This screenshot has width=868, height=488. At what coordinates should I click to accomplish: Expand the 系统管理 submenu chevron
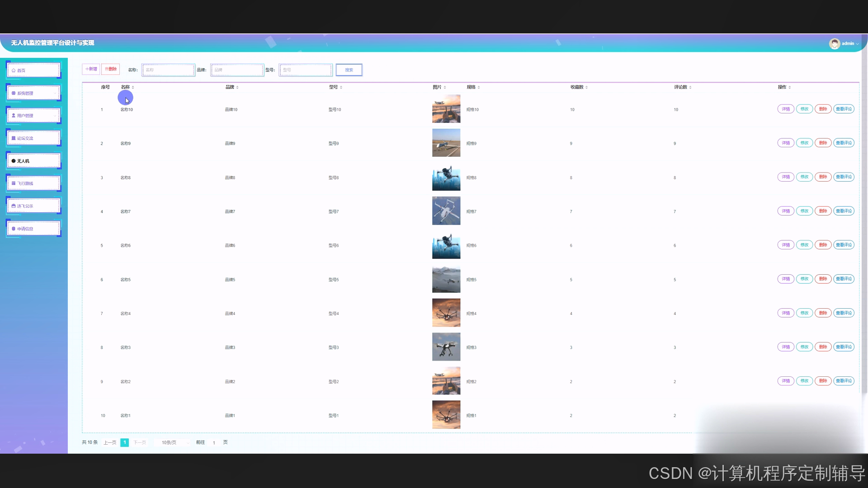(55, 93)
